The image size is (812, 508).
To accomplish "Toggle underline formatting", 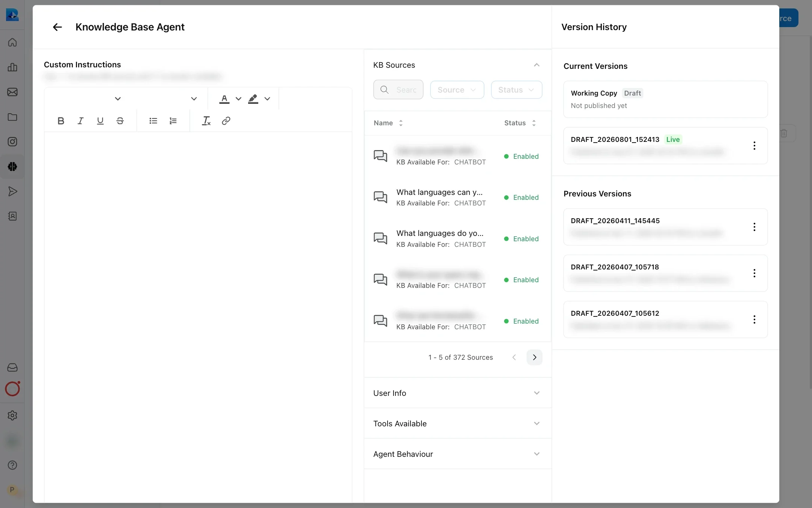I will point(100,121).
